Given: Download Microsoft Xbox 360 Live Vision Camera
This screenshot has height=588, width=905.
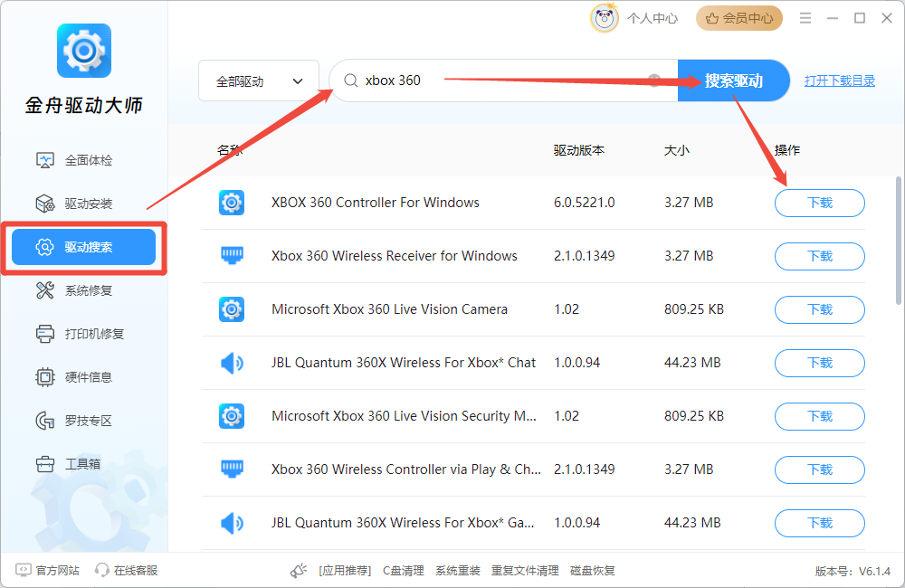Looking at the screenshot, I should coord(820,309).
